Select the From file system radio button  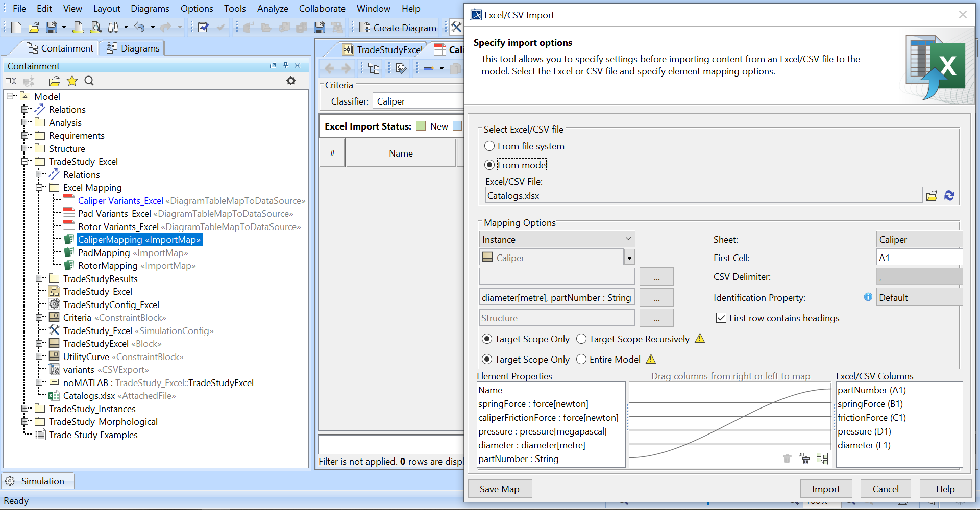489,146
